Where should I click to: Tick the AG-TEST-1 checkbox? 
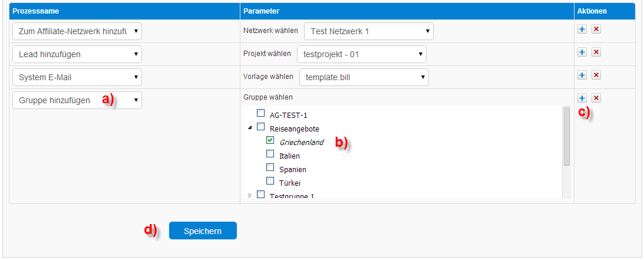(260, 113)
